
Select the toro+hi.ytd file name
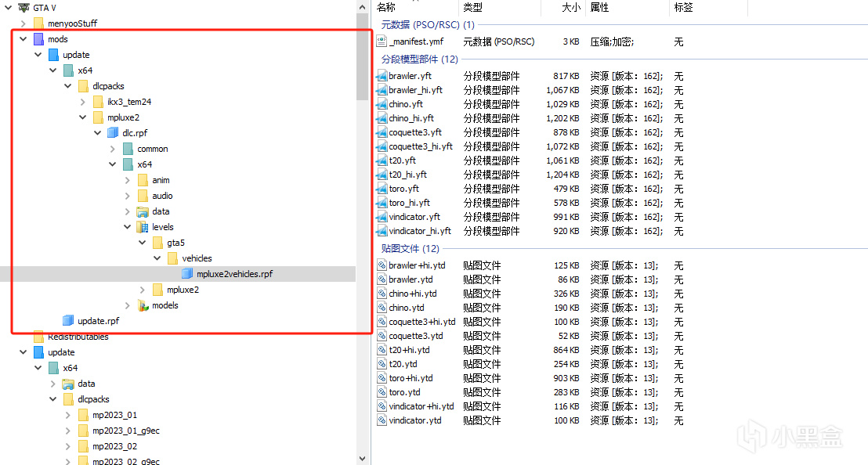point(410,378)
